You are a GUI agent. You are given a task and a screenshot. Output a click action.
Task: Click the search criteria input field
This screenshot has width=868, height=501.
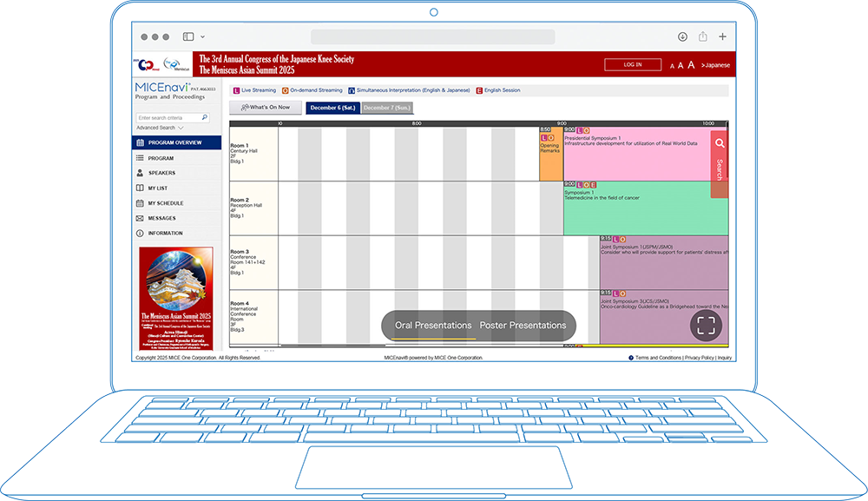(167, 117)
